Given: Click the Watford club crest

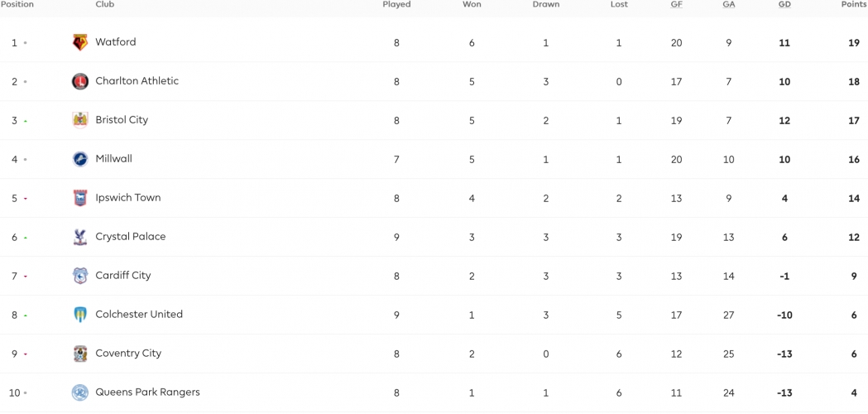Looking at the screenshot, I should pos(80,42).
